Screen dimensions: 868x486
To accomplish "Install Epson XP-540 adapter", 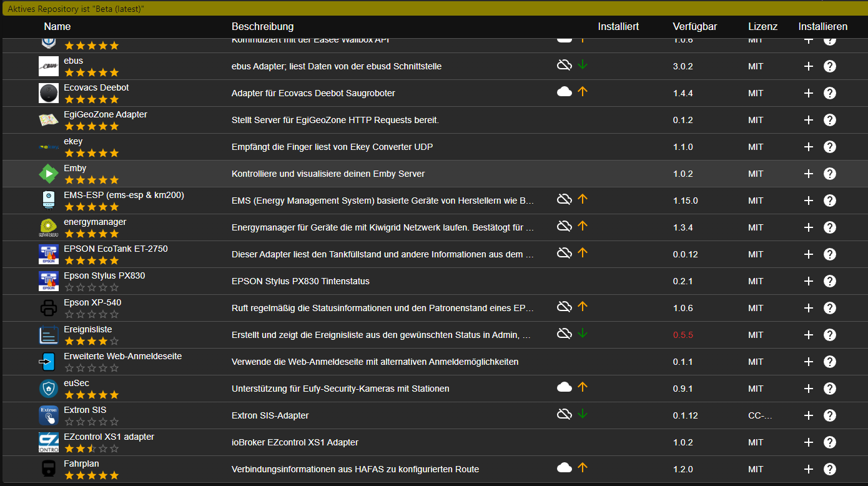I will pos(808,308).
